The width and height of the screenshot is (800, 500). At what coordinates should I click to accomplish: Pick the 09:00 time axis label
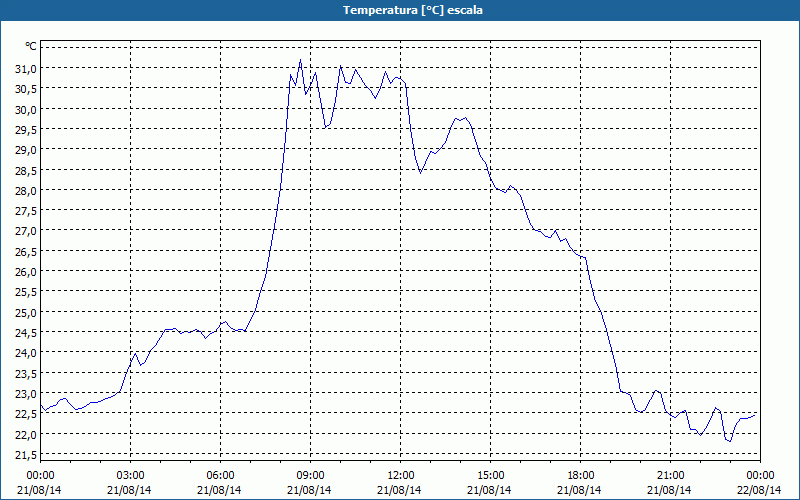coord(310,476)
